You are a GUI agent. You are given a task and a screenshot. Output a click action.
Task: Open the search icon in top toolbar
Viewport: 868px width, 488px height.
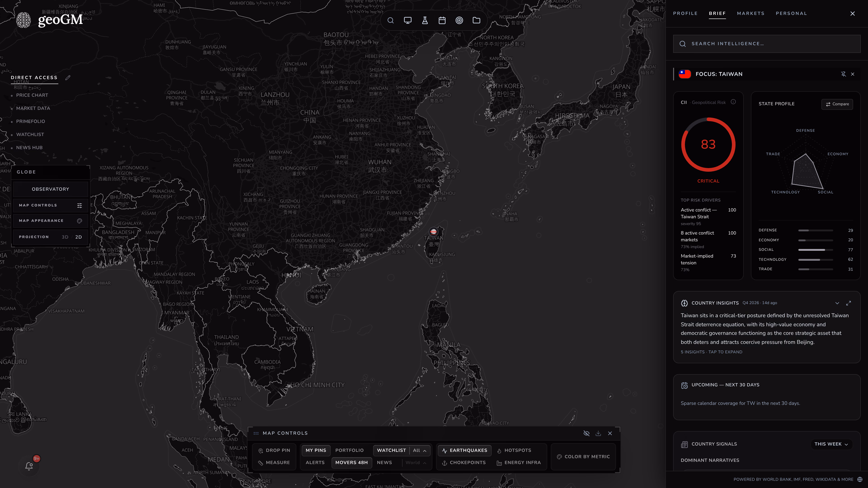tap(391, 21)
